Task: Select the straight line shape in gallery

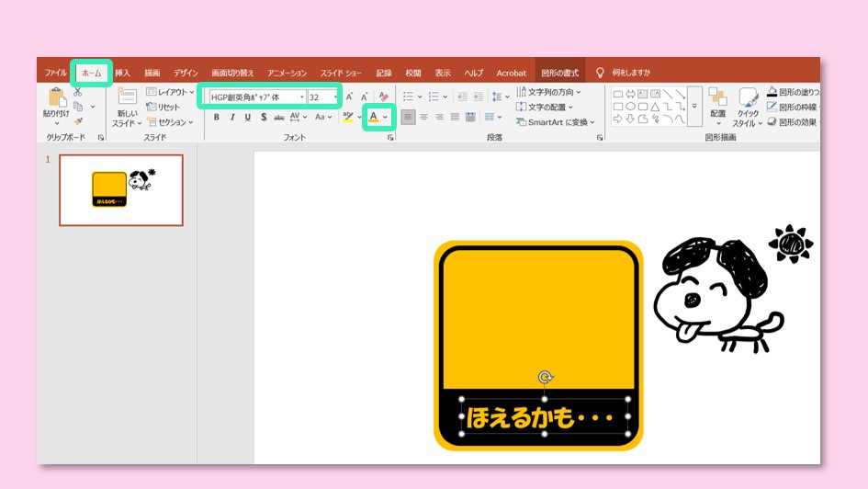Action: click(668, 94)
